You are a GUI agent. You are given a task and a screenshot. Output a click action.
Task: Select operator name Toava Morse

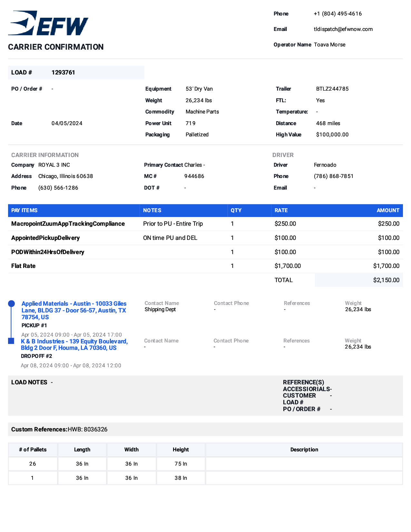pyautogui.click(x=329, y=44)
